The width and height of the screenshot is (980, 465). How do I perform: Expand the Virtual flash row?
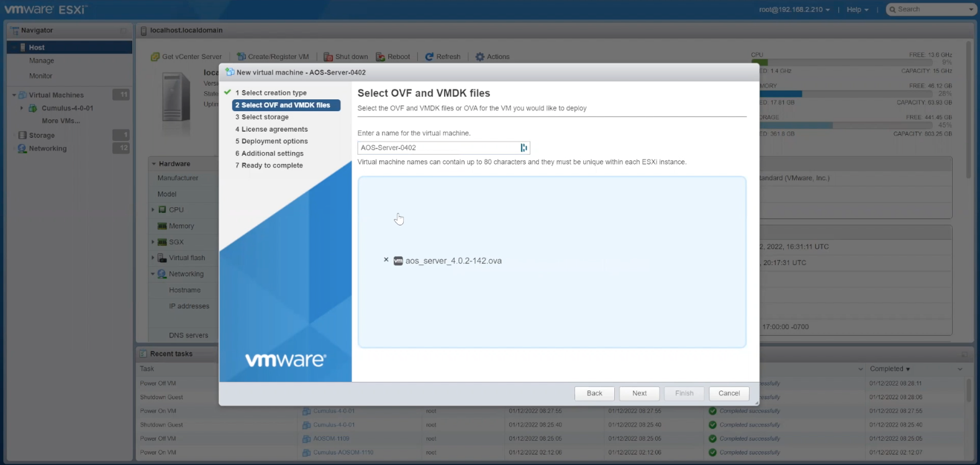153,258
